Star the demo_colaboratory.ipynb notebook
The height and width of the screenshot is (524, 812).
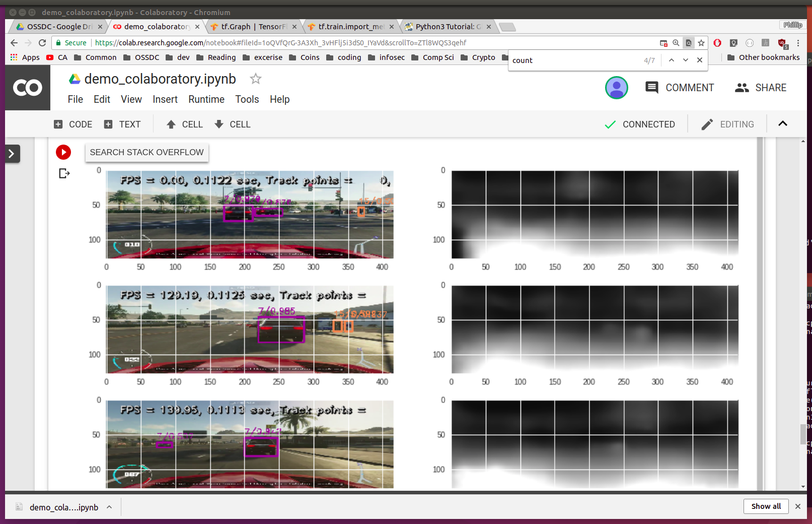click(x=255, y=79)
